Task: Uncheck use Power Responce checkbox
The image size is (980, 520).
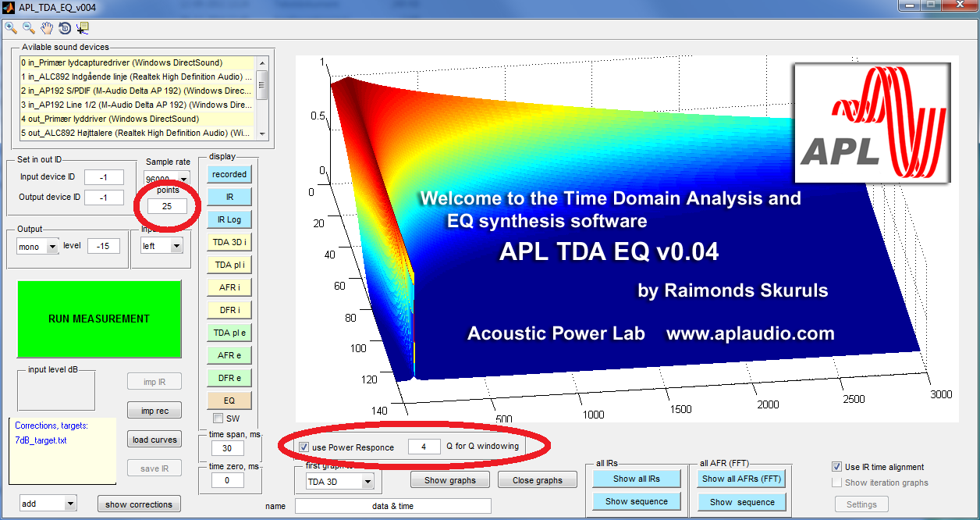Action: point(304,447)
